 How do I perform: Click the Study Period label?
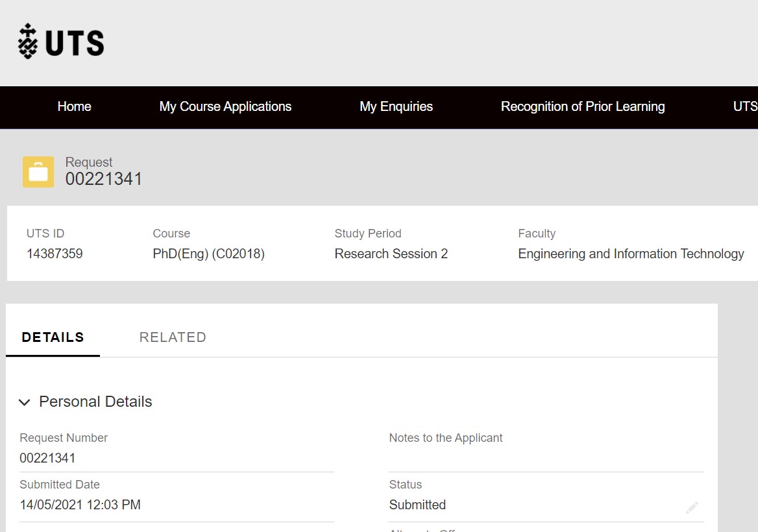368,234
